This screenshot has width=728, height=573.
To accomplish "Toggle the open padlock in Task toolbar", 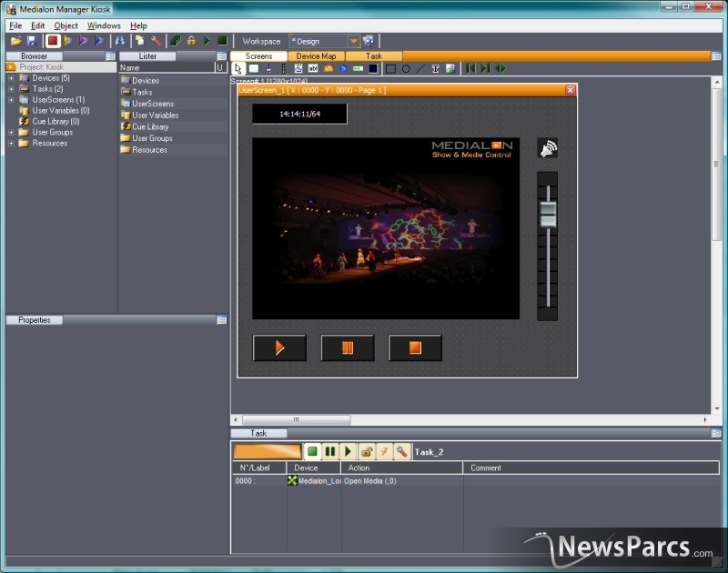I will point(367,451).
